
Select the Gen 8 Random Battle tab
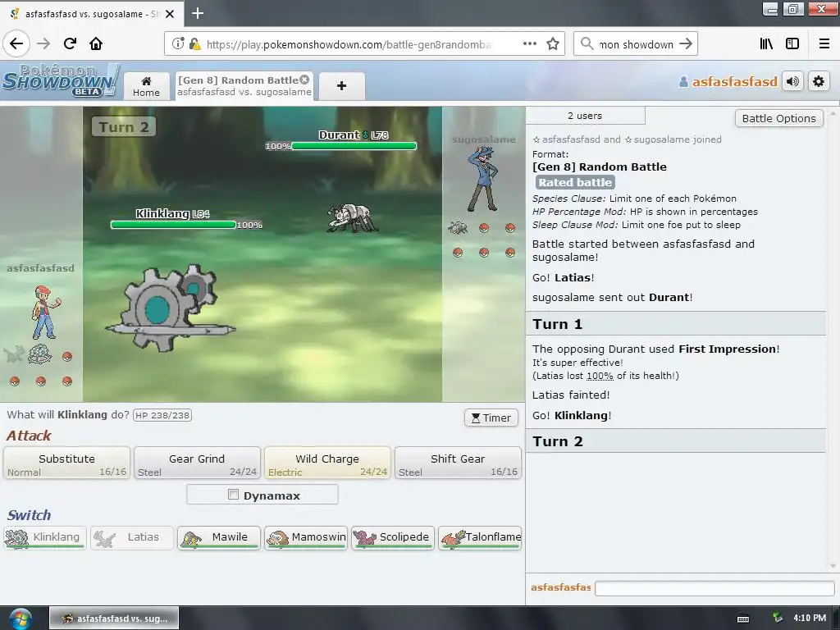click(x=244, y=85)
